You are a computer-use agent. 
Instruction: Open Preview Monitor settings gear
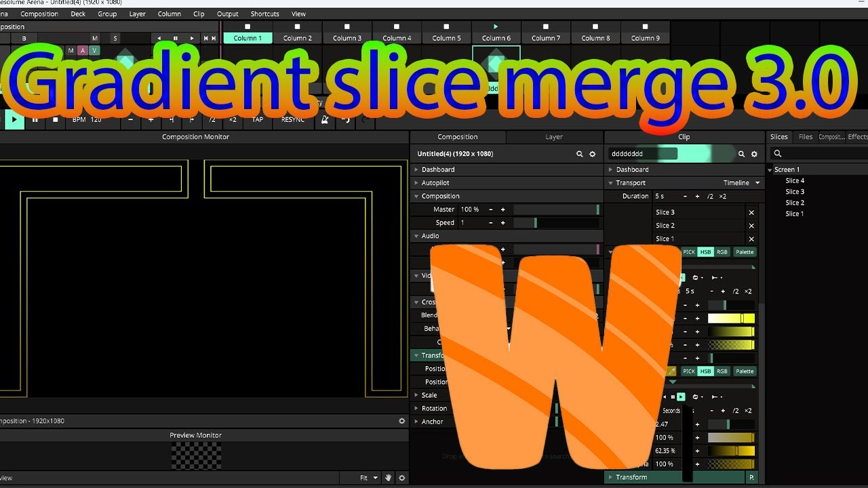401,478
